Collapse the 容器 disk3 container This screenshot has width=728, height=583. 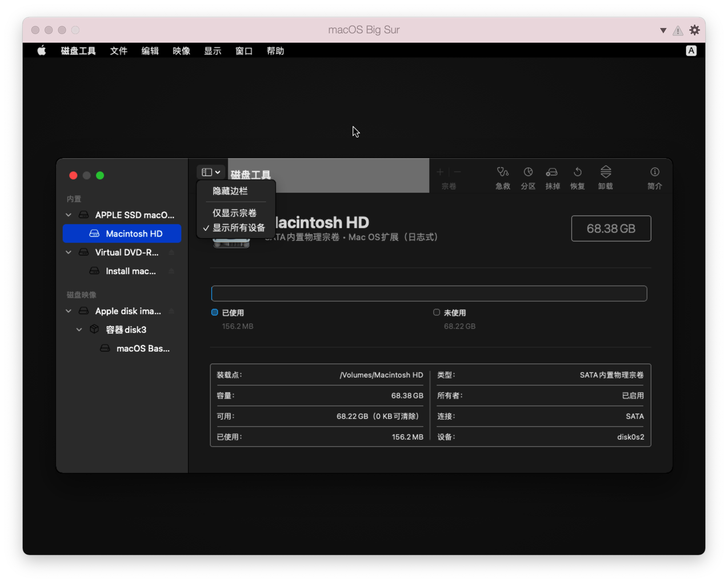pos(79,330)
